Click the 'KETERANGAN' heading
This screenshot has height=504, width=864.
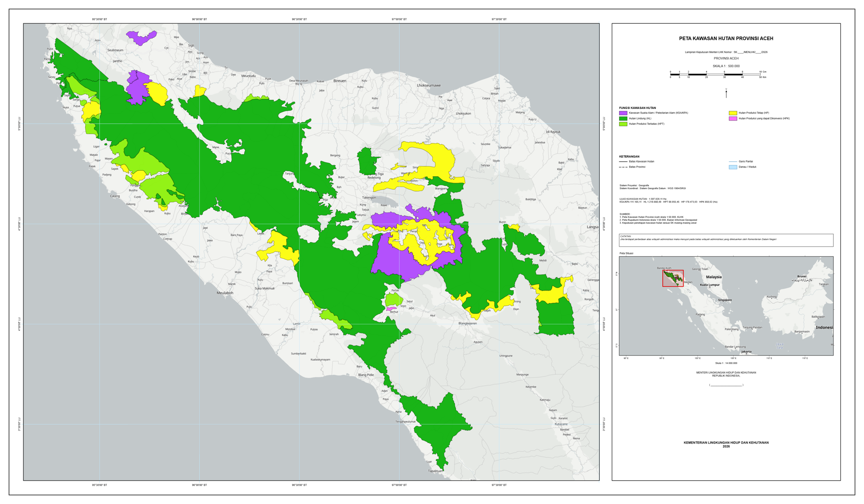[629, 157]
